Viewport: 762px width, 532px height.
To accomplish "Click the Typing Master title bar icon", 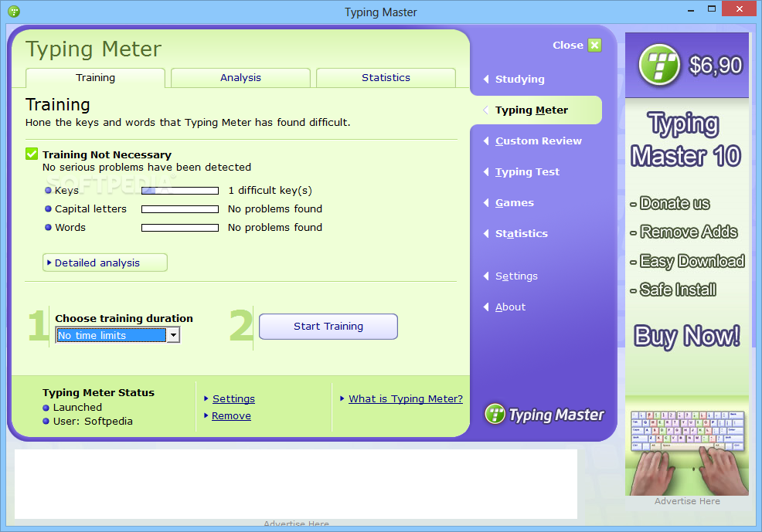I will pyautogui.click(x=14, y=11).
